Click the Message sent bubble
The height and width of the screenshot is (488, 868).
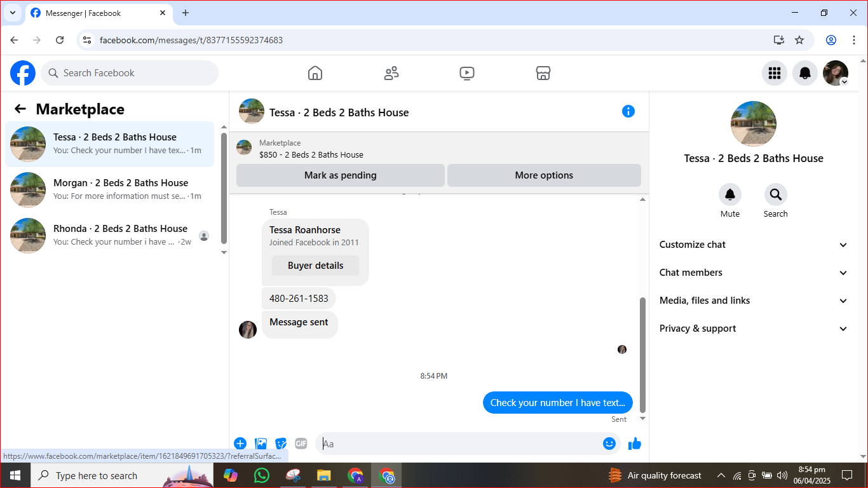coord(299,323)
